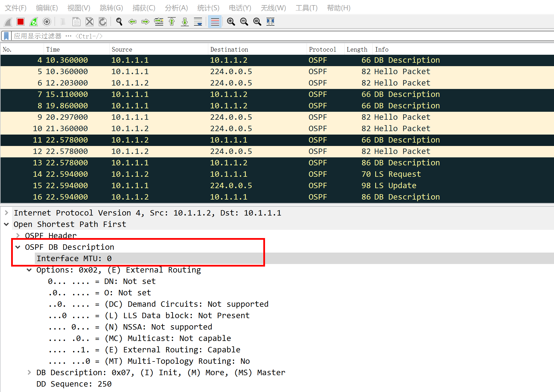Viewport: 554px width, 392px height.
Task: Click the find packet magnifier icon
Action: pyautogui.click(x=119, y=22)
